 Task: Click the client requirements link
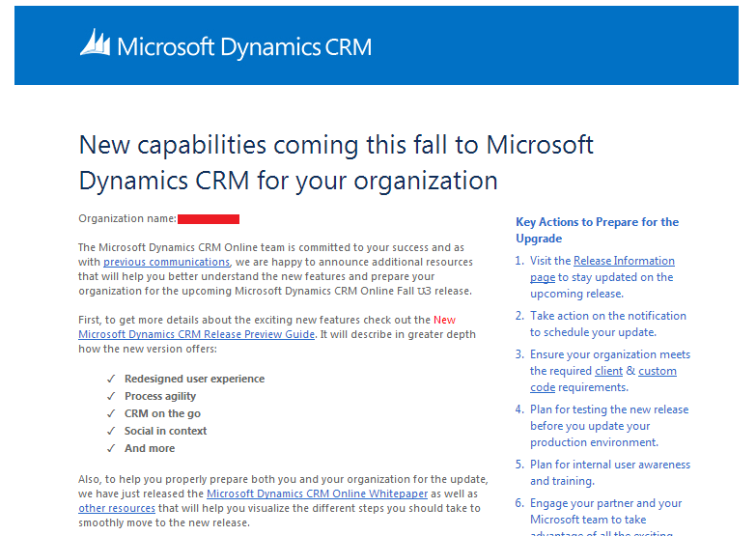coord(608,371)
